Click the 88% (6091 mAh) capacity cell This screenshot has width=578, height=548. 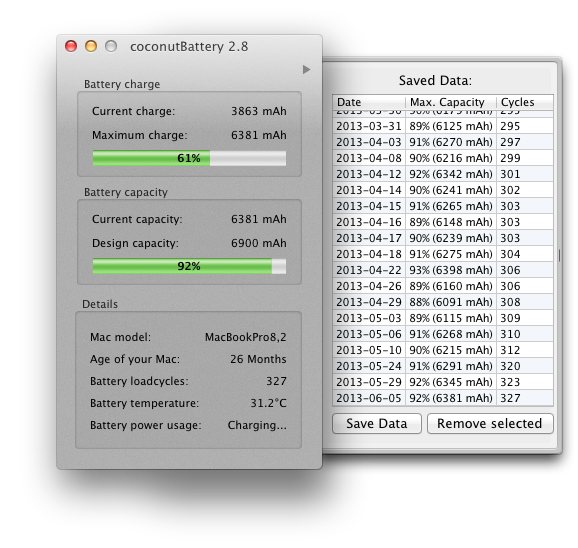(451, 302)
